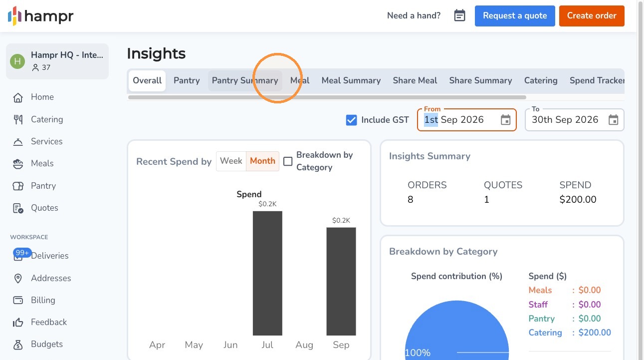Switch to the Meal Summary tab
Viewport: 644px width, 360px height.
point(351,80)
